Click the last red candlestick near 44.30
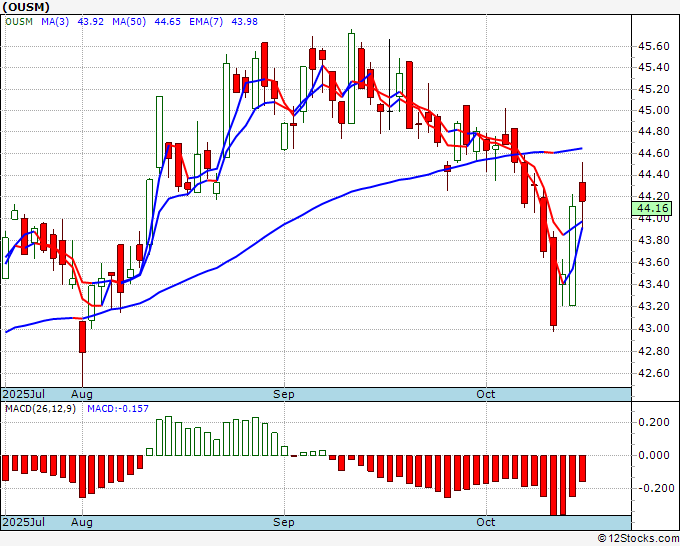680x546 pixels. [x=582, y=192]
